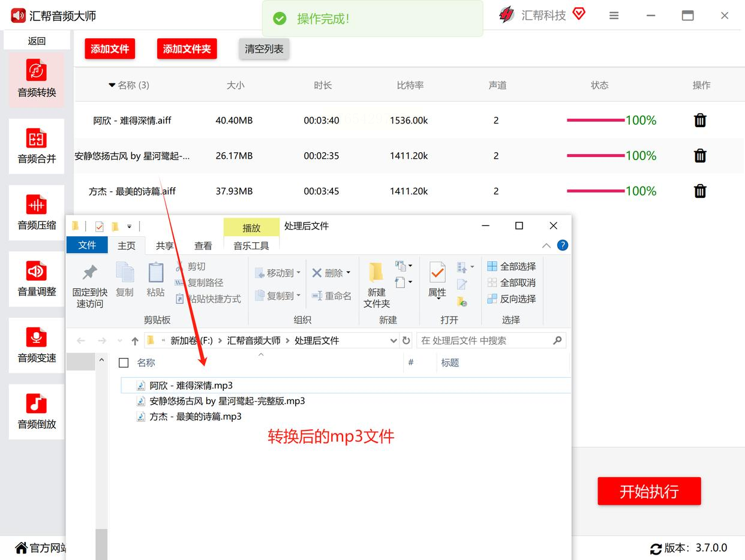Click the 开始执行 start button
Viewport: 745px width, 560px height.
(x=649, y=492)
